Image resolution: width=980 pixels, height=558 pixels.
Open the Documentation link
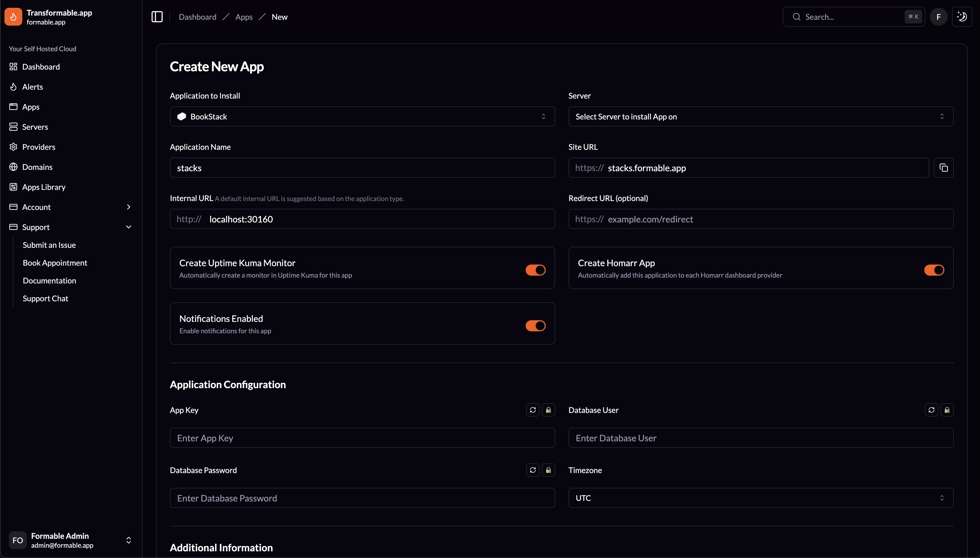pyautogui.click(x=49, y=281)
